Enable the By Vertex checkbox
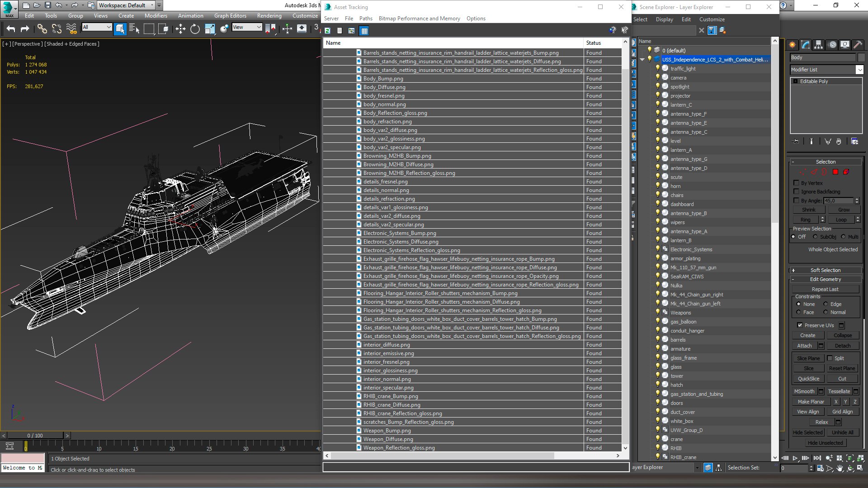The width and height of the screenshot is (868, 488). pyautogui.click(x=797, y=183)
